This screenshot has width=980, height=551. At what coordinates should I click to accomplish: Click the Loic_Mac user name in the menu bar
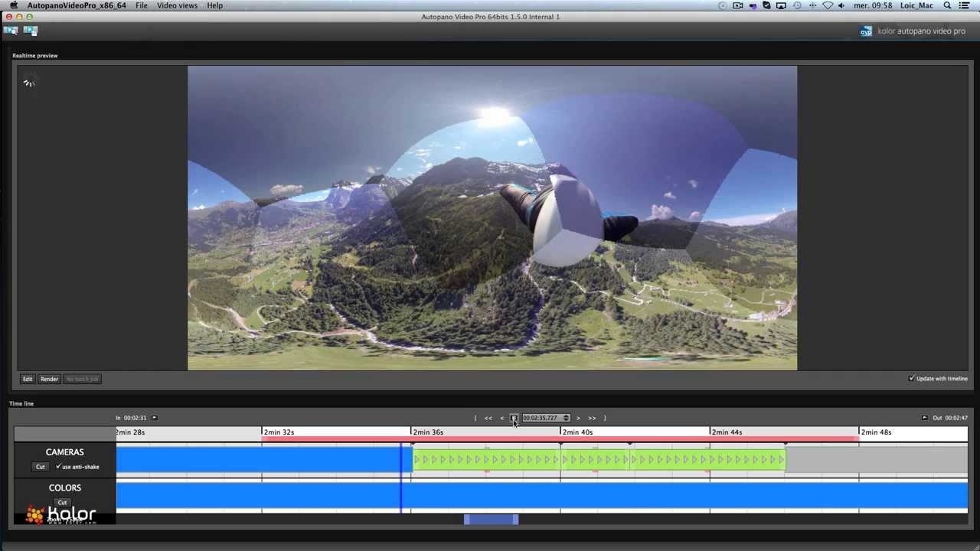click(917, 5)
